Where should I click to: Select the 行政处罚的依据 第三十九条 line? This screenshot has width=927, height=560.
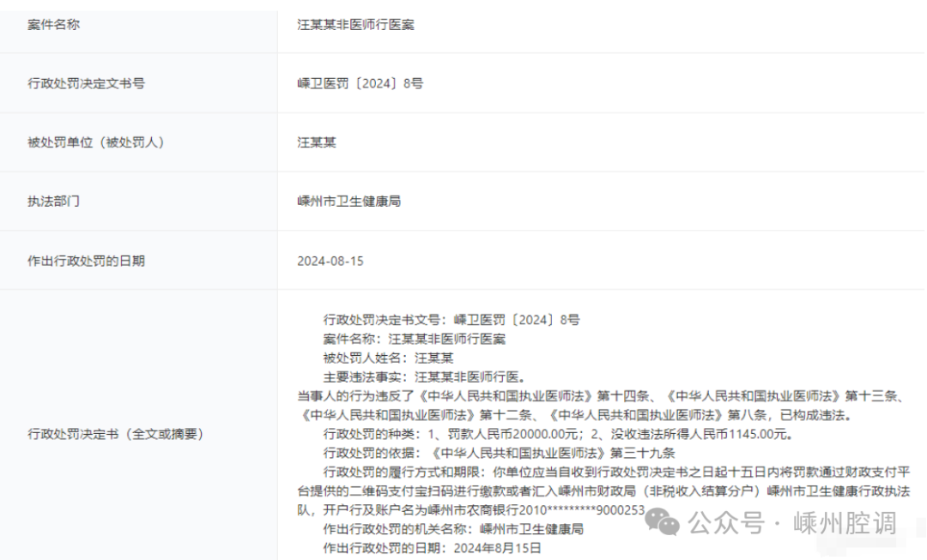pos(499,452)
